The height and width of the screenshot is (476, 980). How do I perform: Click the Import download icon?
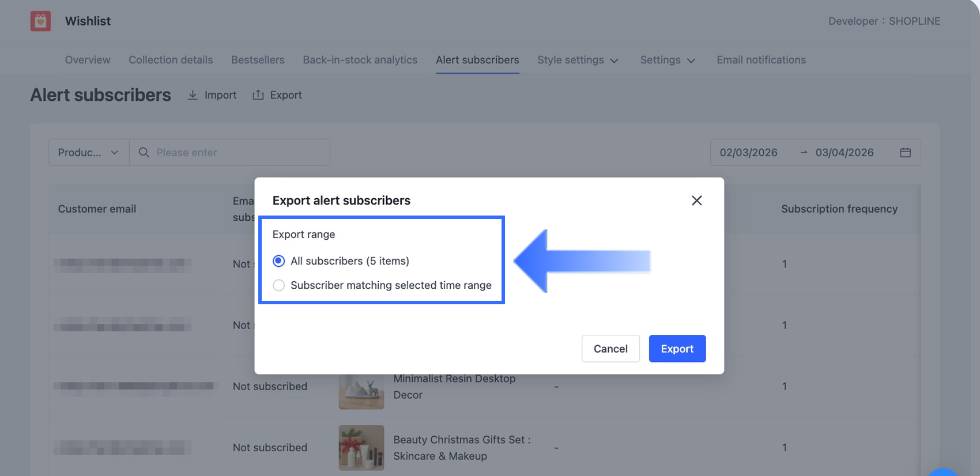[193, 95]
